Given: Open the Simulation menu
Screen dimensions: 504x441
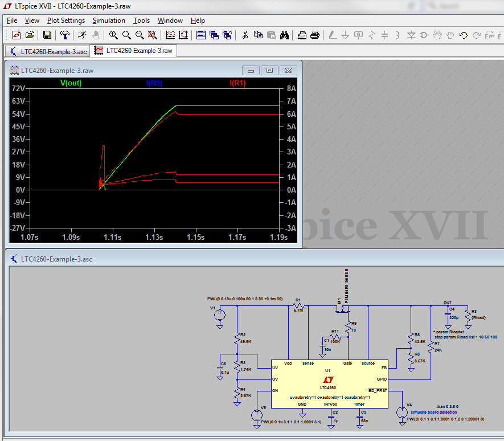Looking at the screenshot, I should tap(109, 21).
